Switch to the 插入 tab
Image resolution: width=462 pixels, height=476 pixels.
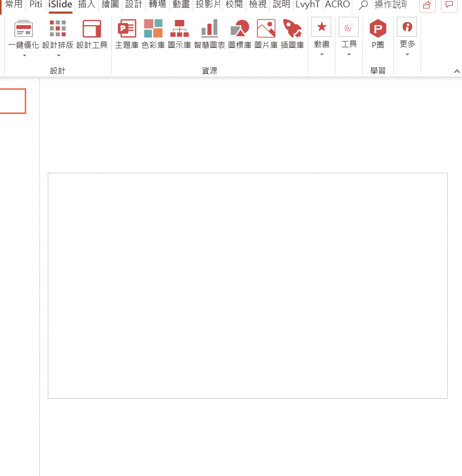[x=87, y=5]
